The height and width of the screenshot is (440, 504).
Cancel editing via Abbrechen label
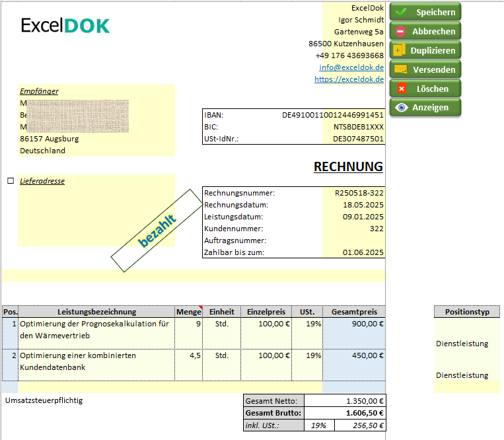(433, 32)
